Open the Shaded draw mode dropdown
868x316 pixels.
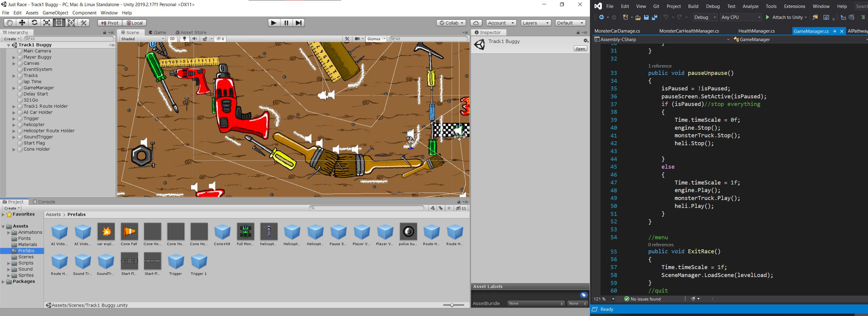pos(141,39)
